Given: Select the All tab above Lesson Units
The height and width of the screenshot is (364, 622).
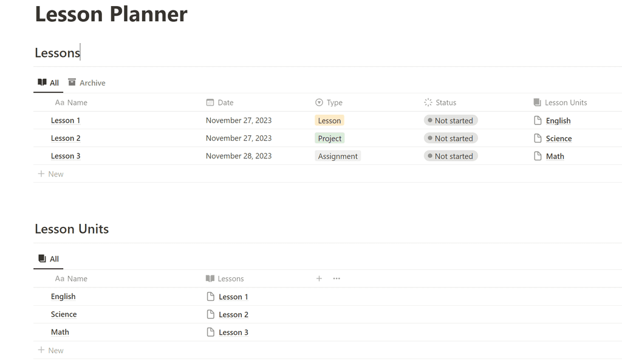Looking at the screenshot, I should 48,259.
